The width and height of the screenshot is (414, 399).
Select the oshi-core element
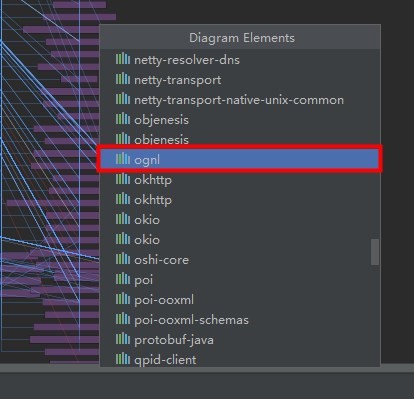point(240,260)
